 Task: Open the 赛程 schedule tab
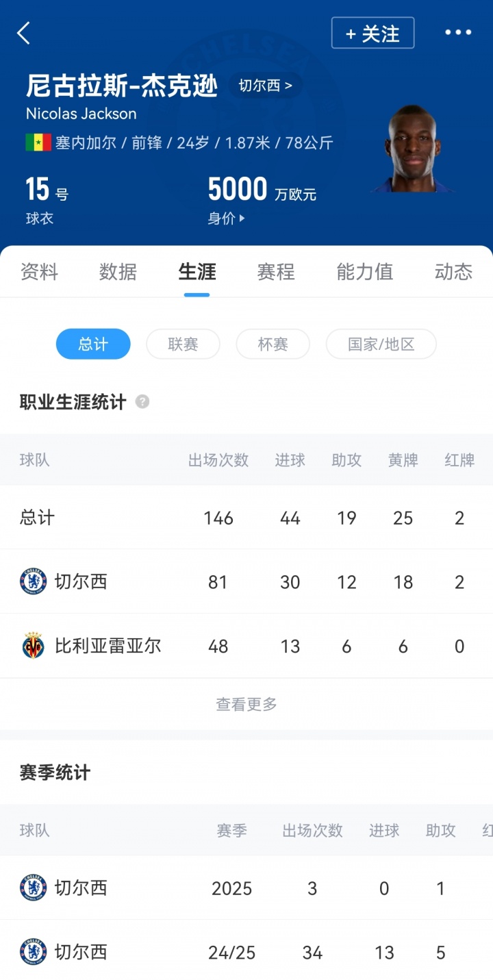[x=276, y=272]
